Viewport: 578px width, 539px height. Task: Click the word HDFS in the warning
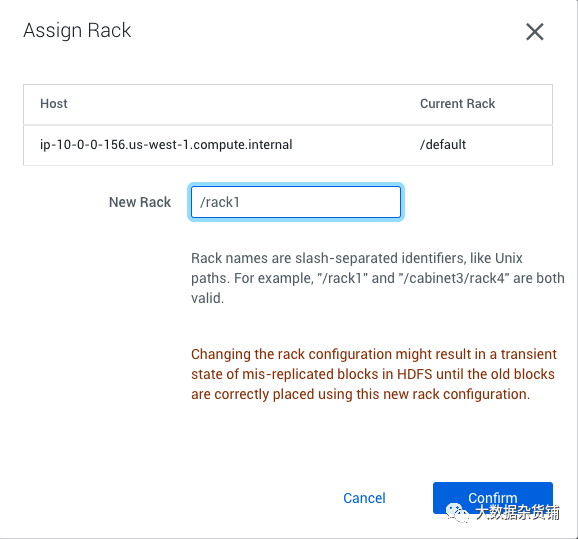pyautogui.click(x=414, y=374)
